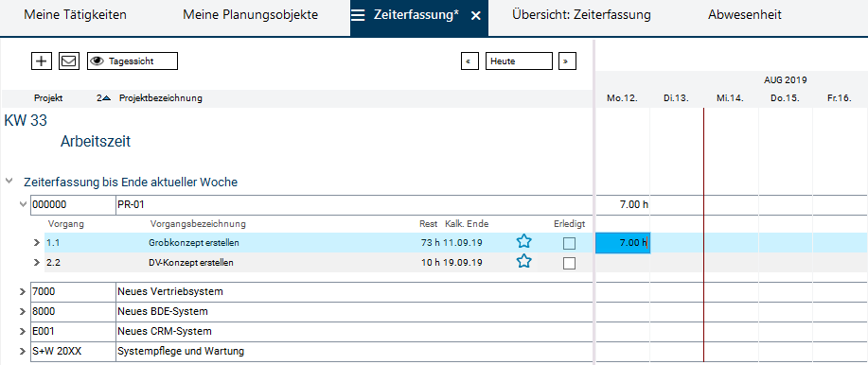The image size is (868, 365).
Task: Click the Erledigt column header
Action: coord(569,224)
